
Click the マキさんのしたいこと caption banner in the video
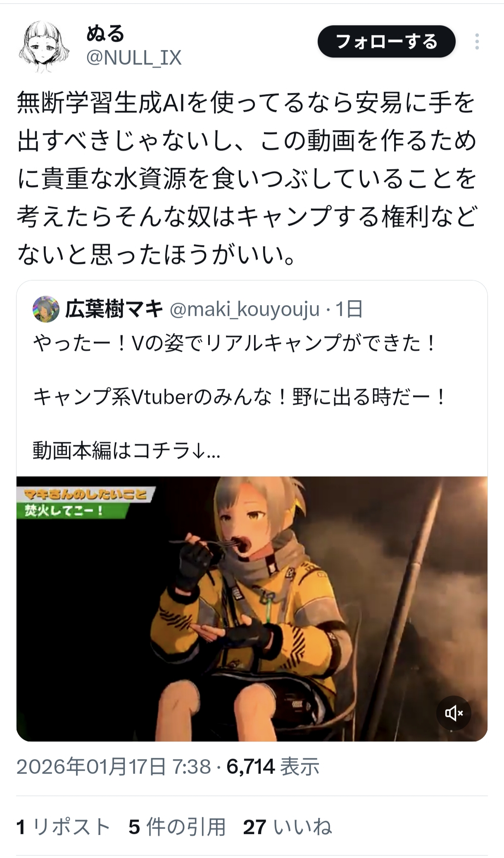point(86,494)
